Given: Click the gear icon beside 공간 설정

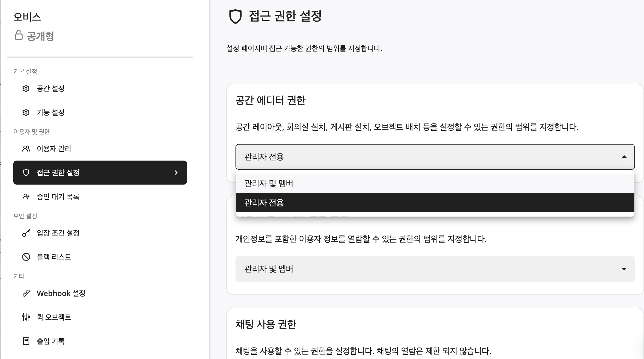Looking at the screenshot, I should 26,88.
